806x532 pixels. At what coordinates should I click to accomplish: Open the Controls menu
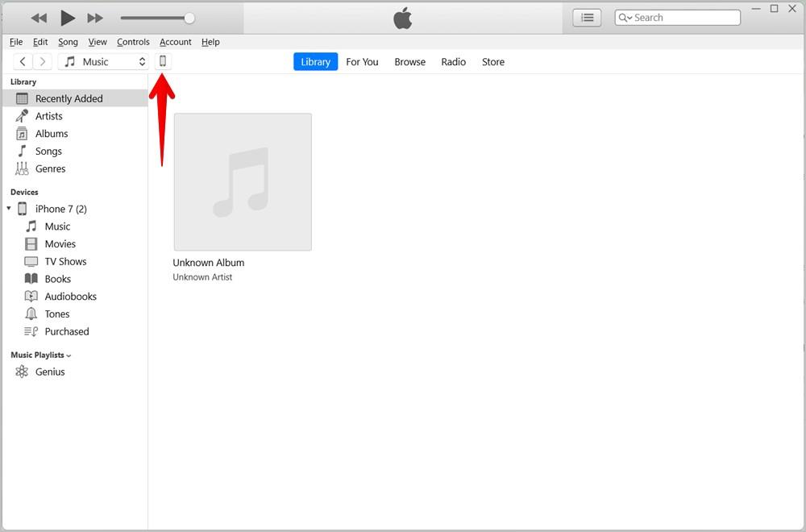coord(133,42)
